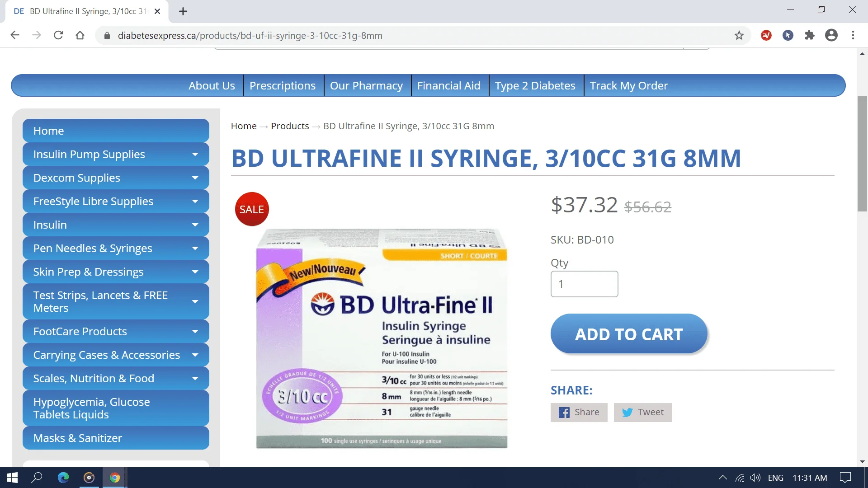Open Home in the sidebar
The height and width of the screenshot is (488, 868).
(116, 131)
